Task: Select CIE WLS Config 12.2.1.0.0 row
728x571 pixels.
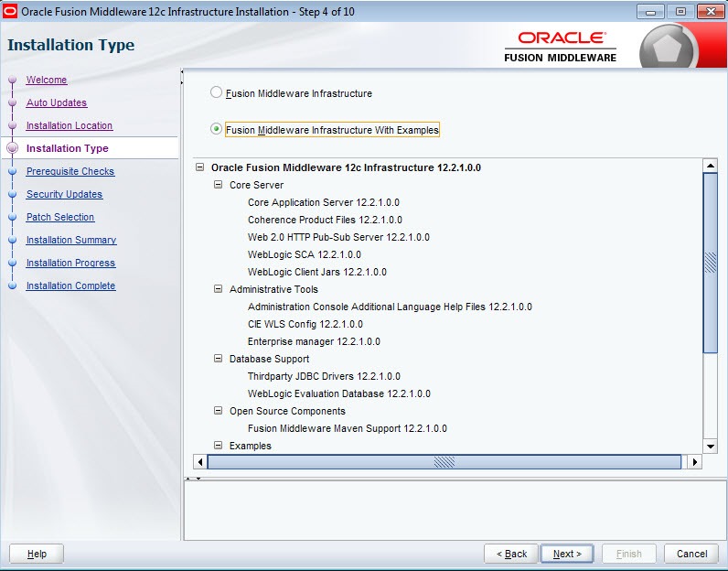Action: (305, 324)
